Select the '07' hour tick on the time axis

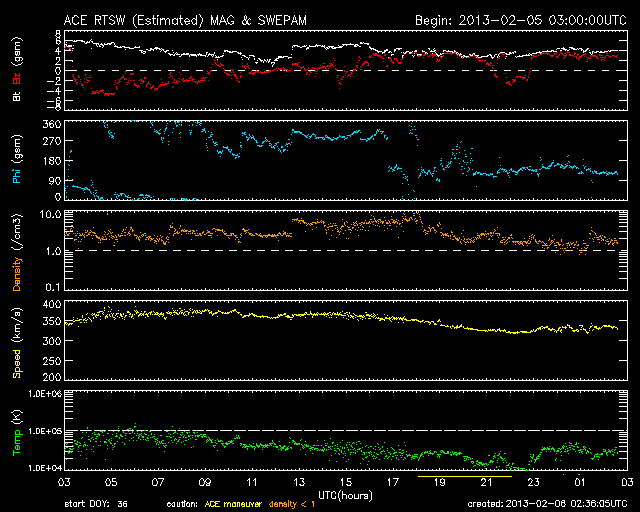pyautogui.click(x=158, y=482)
